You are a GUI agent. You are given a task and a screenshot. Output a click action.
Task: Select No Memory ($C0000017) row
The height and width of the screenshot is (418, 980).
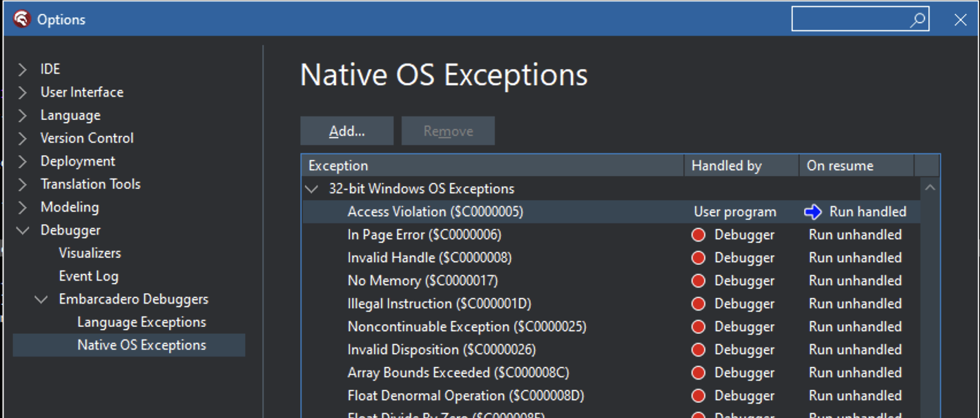point(611,281)
